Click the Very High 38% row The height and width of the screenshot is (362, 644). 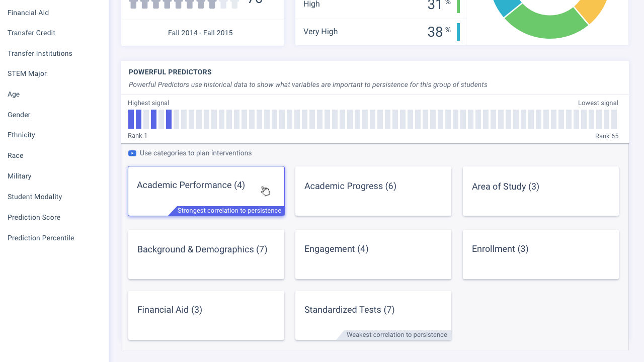coord(381,32)
